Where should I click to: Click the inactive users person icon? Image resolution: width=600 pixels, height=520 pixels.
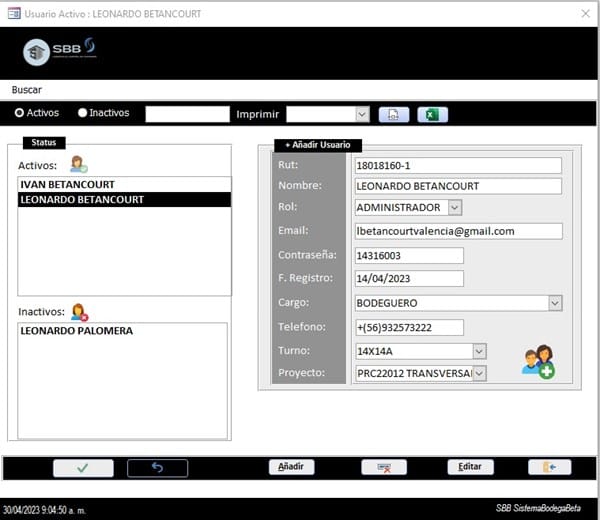80,312
